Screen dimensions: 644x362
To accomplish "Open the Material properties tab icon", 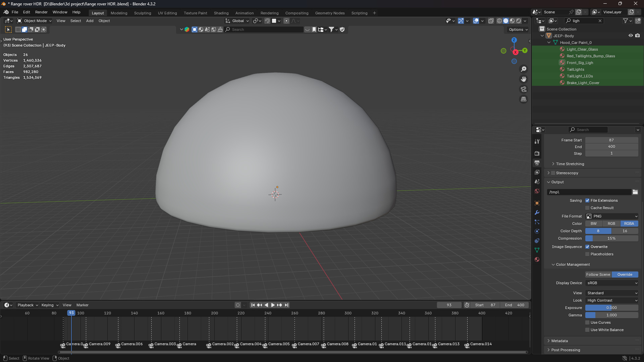I will tap(537, 259).
